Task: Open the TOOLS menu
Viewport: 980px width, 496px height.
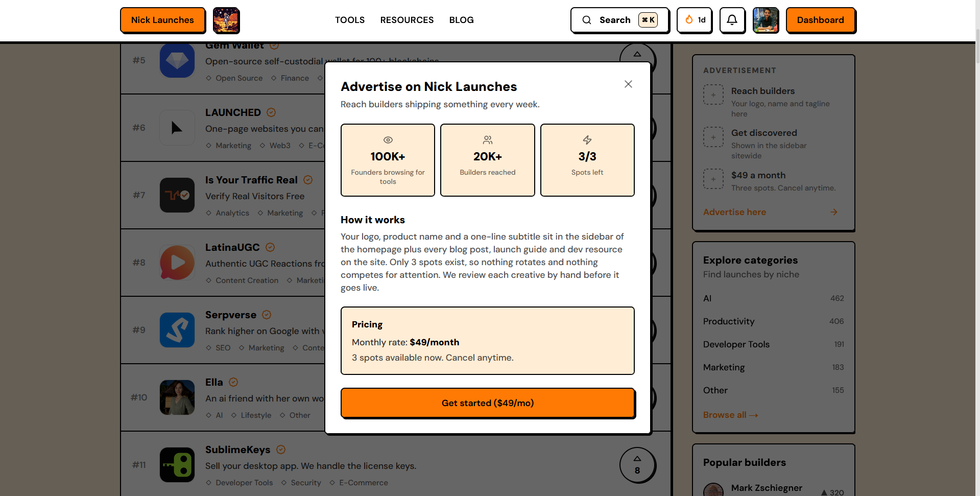Action: tap(350, 20)
